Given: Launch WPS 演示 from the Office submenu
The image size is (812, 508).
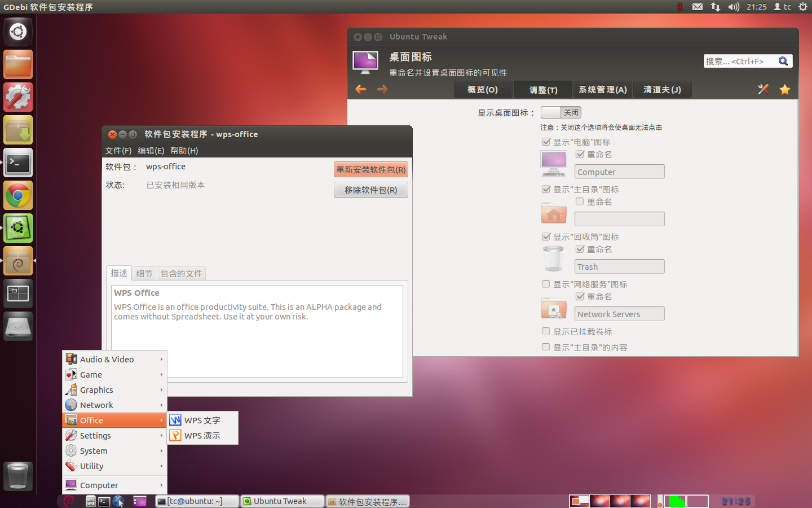Looking at the screenshot, I should point(203,435).
